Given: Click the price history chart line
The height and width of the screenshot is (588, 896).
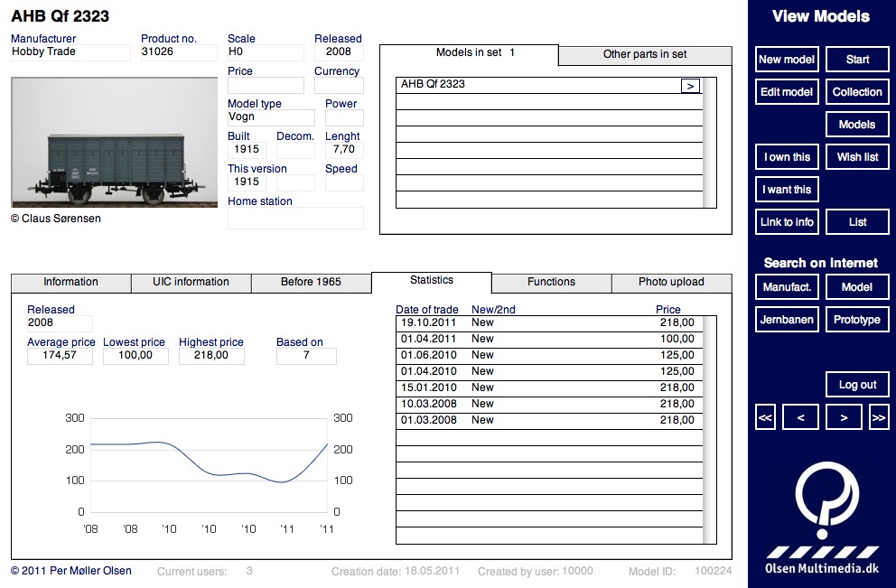Looking at the screenshot, I should pyautogui.click(x=210, y=462).
